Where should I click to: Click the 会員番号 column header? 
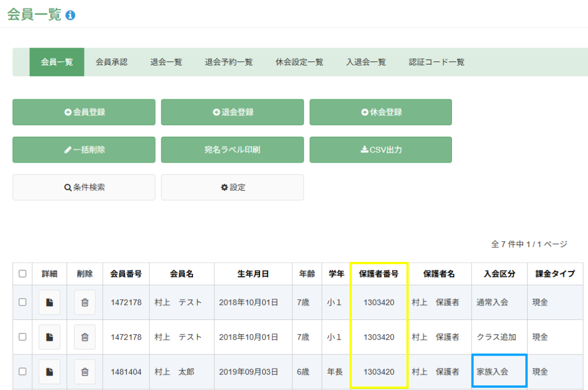(126, 274)
